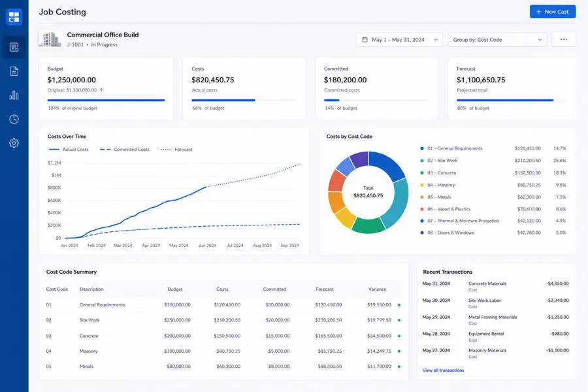Screen dimensions: 588x392
Task: Open Metal Framing Materials transaction
Action: click(x=495, y=320)
